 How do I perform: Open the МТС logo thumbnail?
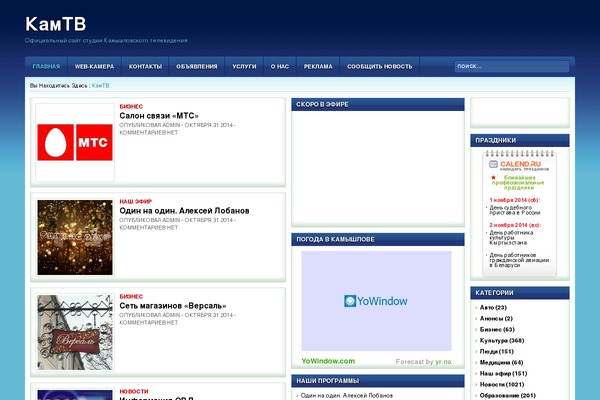coord(75,142)
